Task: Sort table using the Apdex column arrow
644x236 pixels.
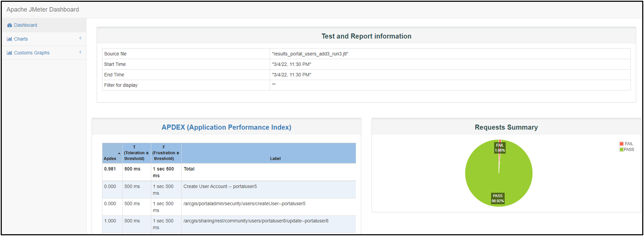Action: pos(119,153)
